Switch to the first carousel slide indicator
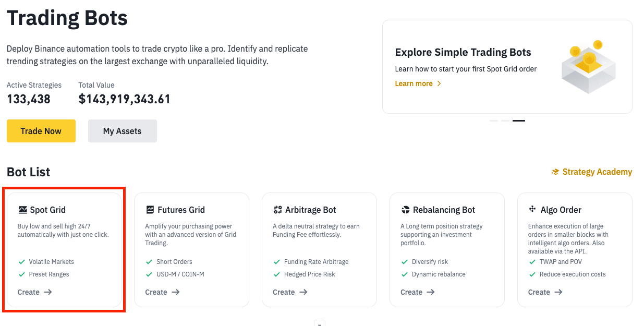644x326 pixels. coord(493,120)
